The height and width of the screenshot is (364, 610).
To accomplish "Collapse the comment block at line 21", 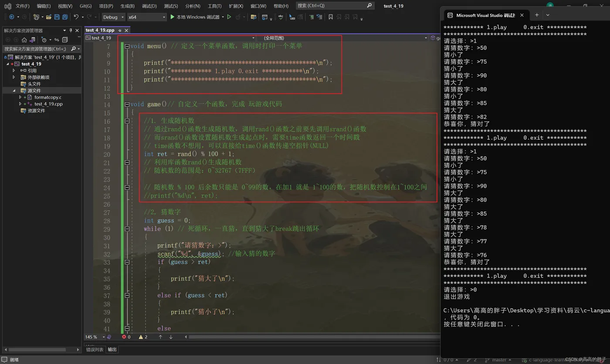I will 127,162.
